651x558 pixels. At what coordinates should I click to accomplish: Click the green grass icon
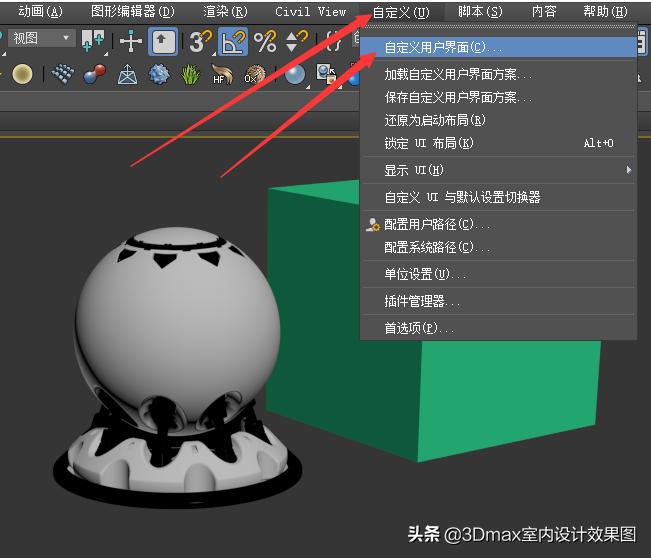tap(191, 75)
